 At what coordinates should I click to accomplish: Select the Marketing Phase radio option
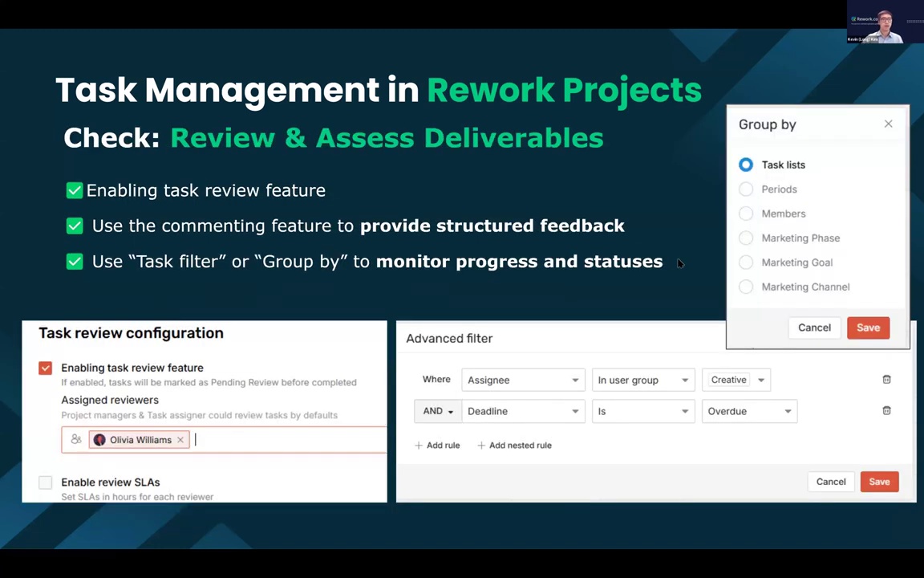[x=745, y=238]
